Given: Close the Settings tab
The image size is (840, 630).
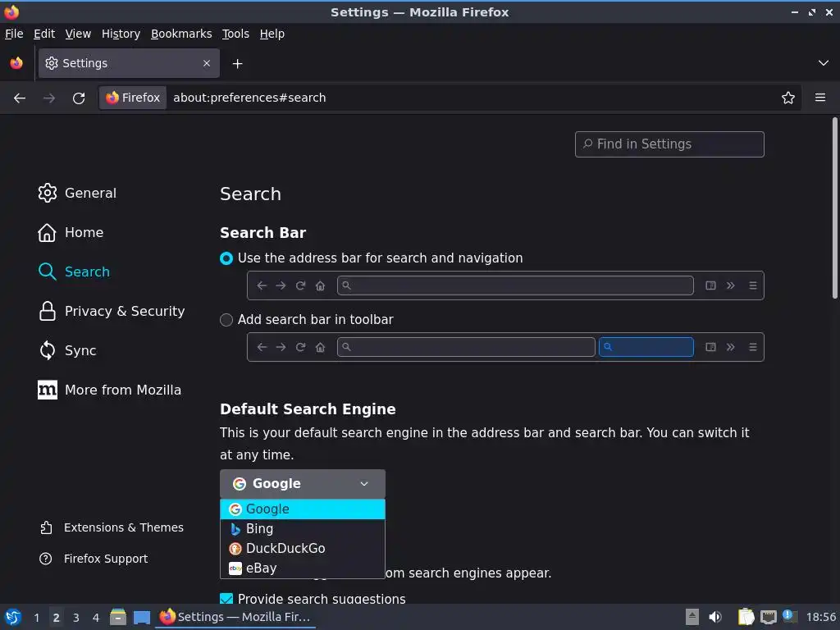Looking at the screenshot, I should pyautogui.click(x=207, y=63).
